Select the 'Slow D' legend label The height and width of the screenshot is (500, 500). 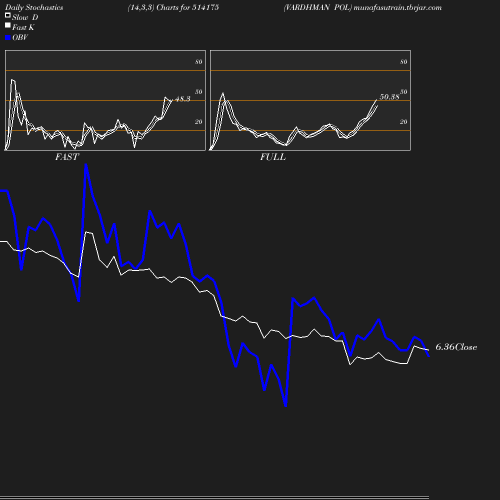pyautogui.click(x=25, y=17)
